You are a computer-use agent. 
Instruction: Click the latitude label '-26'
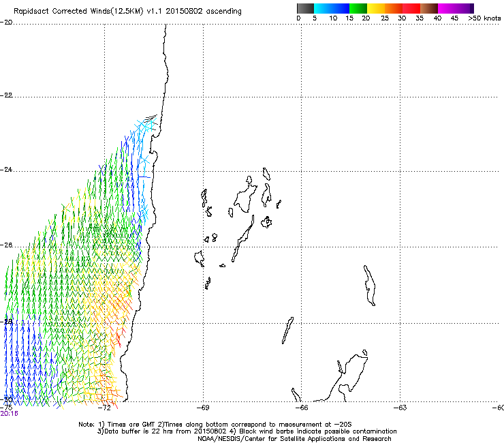pyautogui.click(x=6, y=245)
